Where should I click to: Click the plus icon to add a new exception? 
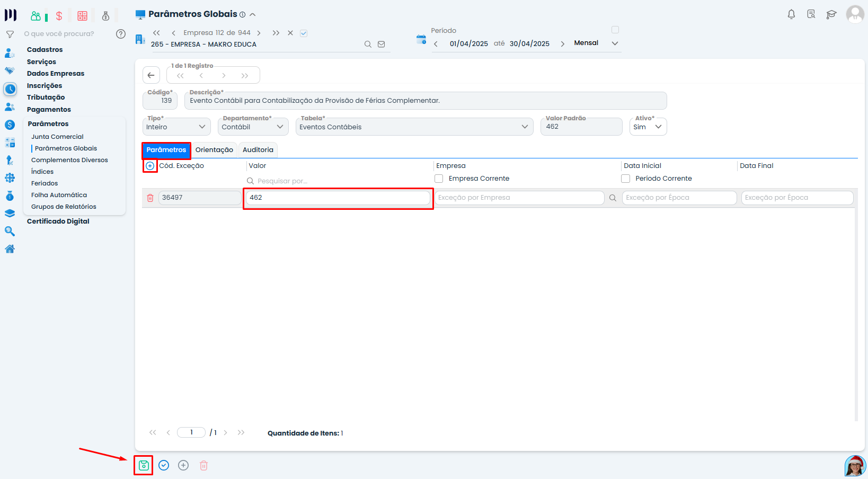coord(150,166)
